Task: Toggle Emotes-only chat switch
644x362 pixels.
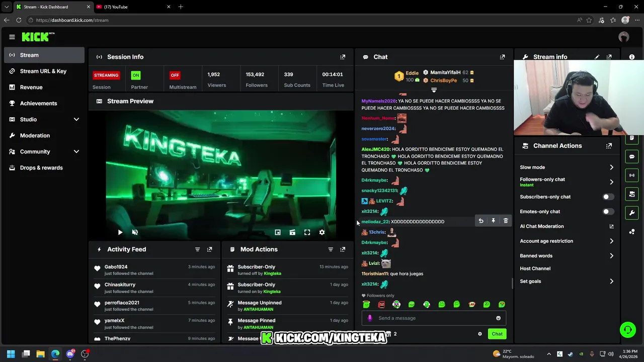Action: 608,212
